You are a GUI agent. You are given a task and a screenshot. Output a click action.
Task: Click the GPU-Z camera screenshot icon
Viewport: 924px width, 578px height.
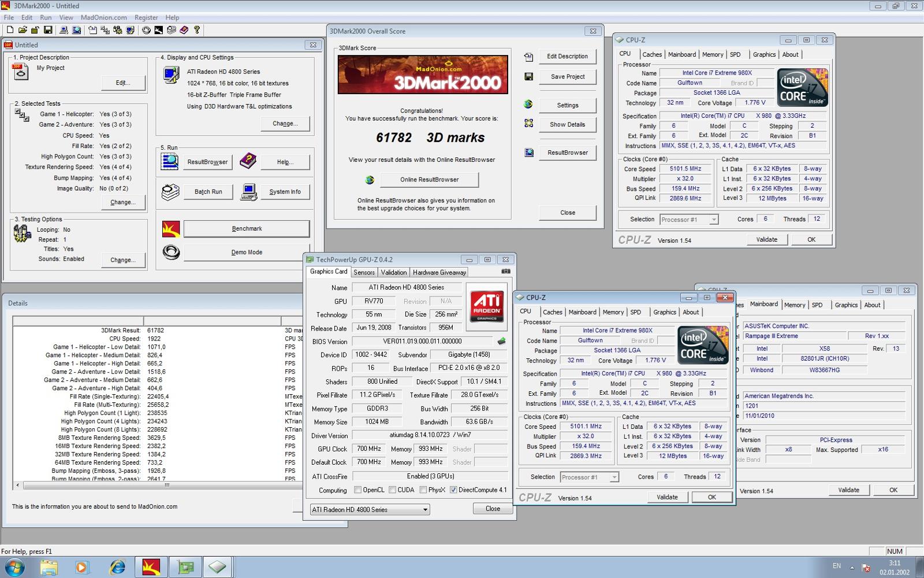506,271
